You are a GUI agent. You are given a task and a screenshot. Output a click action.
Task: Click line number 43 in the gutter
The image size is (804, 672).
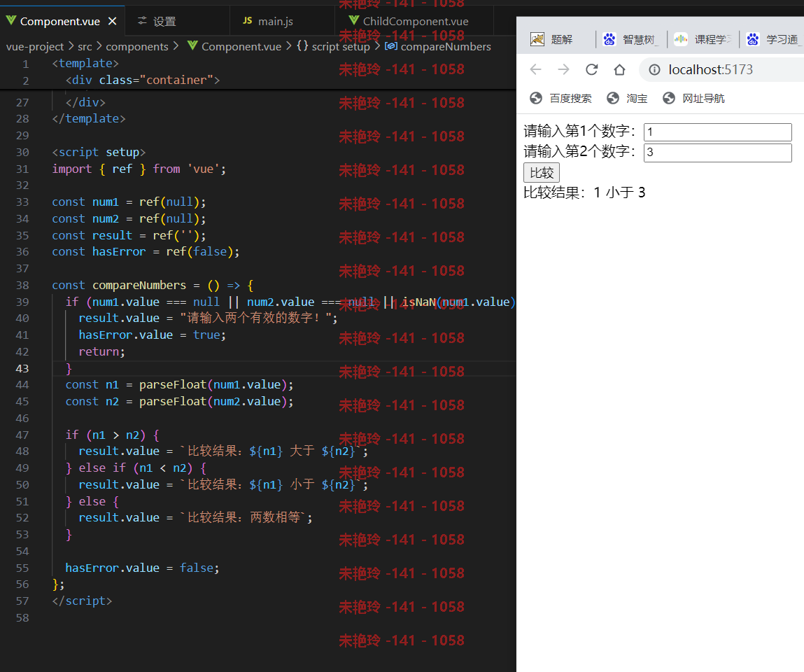click(22, 369)
